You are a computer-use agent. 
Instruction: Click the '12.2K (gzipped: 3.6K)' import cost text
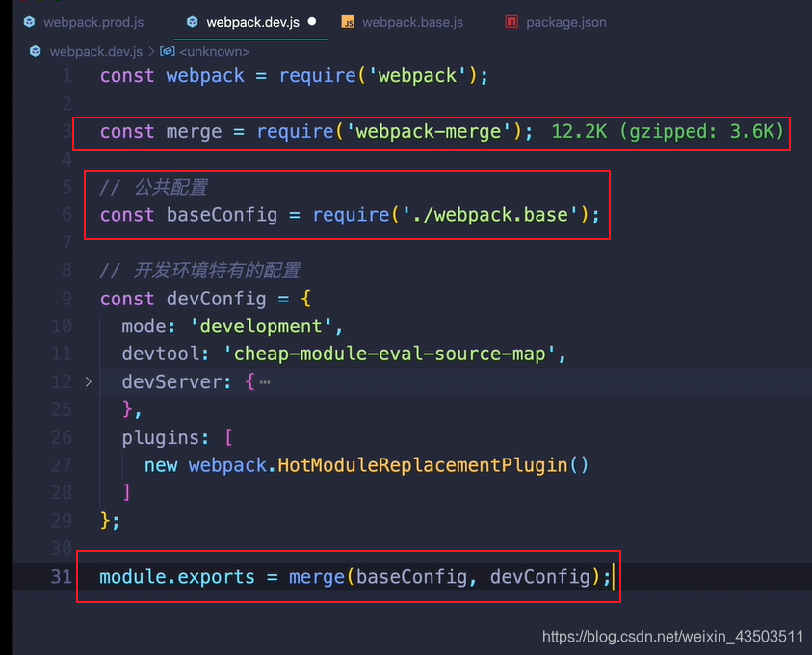pos(668,132)
